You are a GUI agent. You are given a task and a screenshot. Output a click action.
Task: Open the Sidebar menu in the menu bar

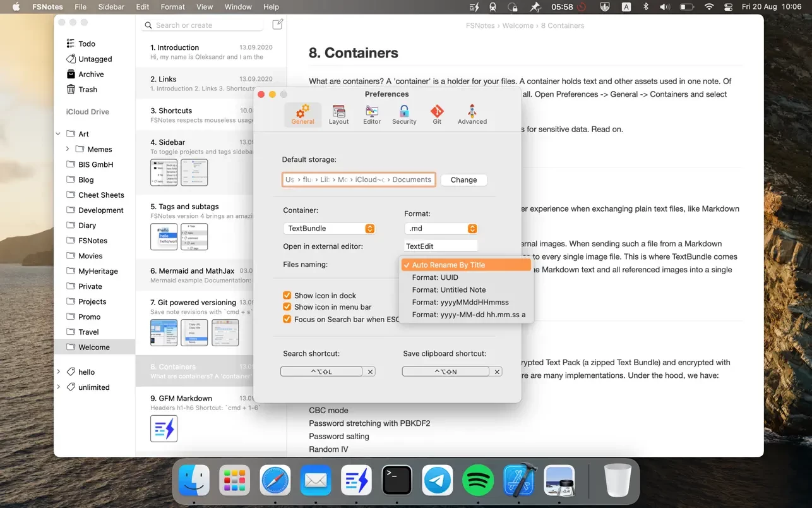pyautogui.click(x=111, y=7)
